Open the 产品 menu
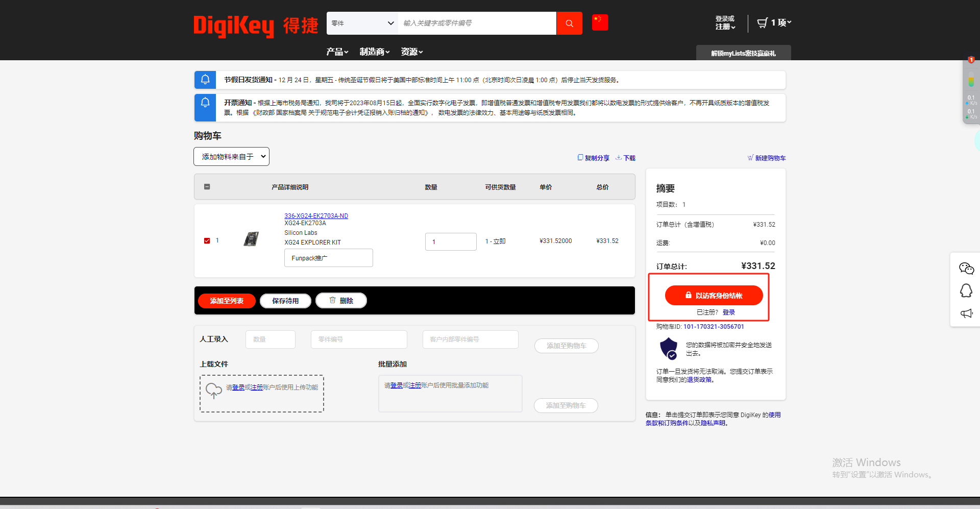 (x=337, y=52)
